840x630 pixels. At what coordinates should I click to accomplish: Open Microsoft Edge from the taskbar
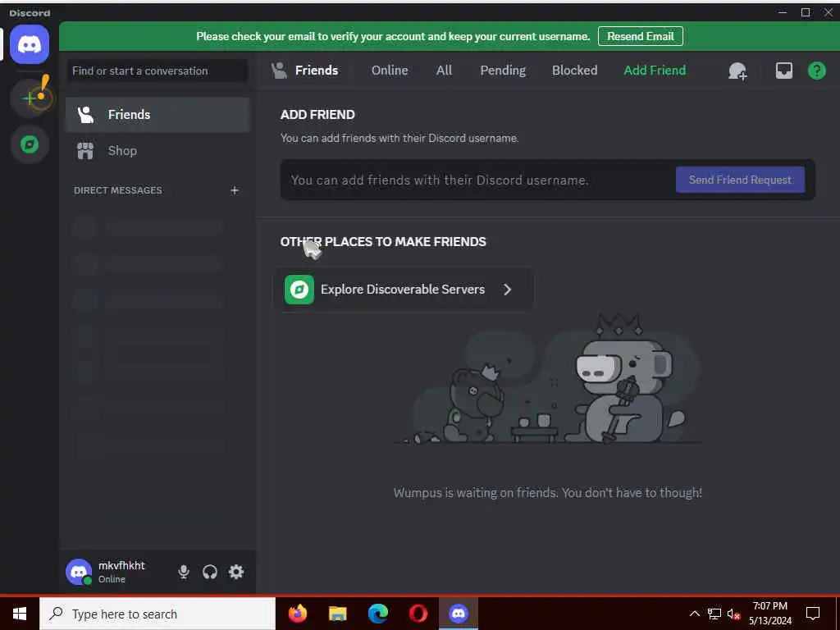377,614
